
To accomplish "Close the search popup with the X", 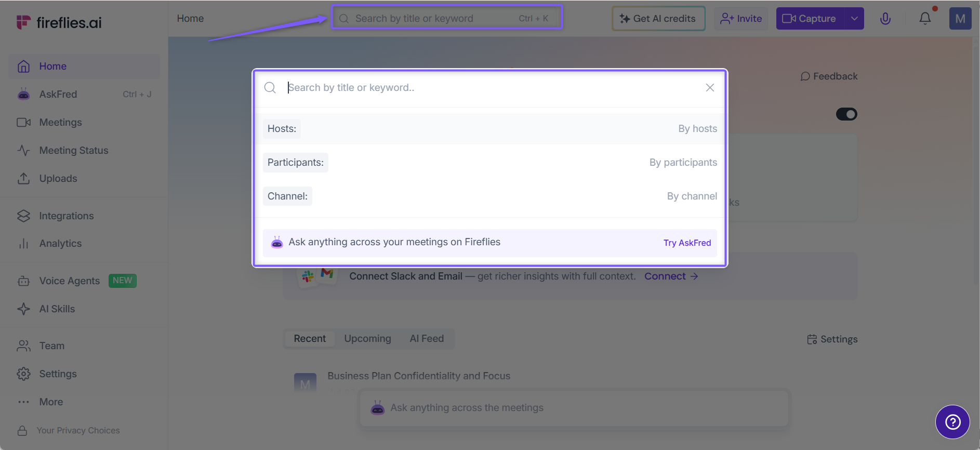I will 710,88.
